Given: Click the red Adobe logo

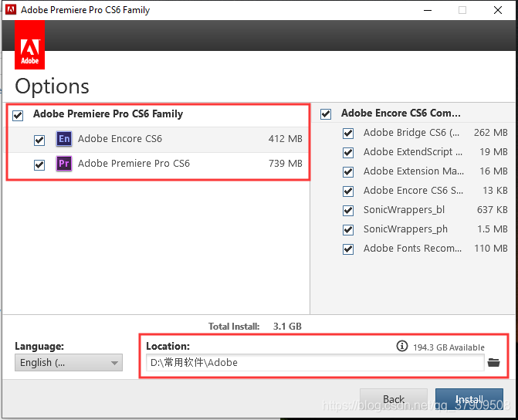Looking at the screenshot, I should click(30, 45).
